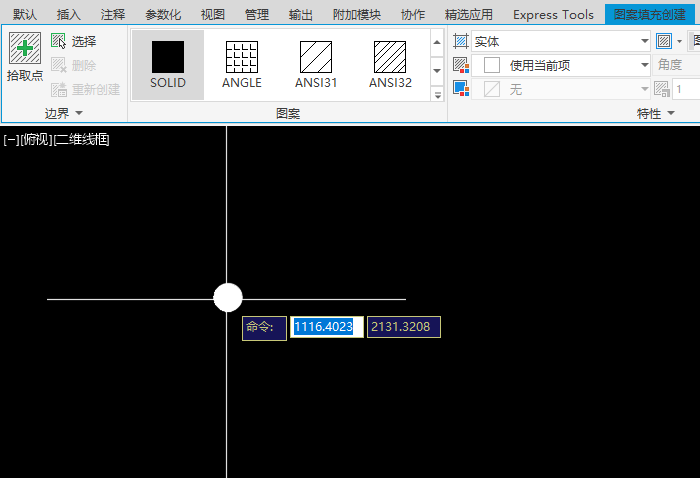
Task: Click the X coordinate field 1116.4023
Action: pos(327,327)
